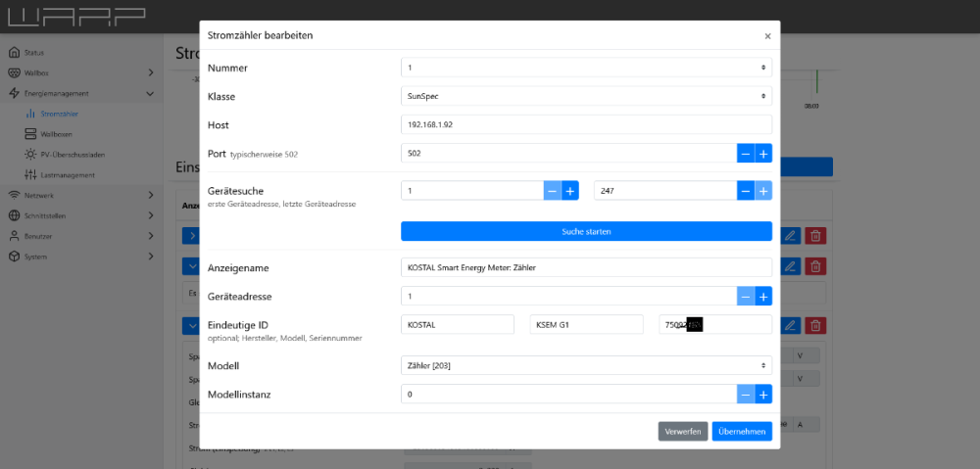Decrease the Modellinstanz value with minus

[746, 394]
